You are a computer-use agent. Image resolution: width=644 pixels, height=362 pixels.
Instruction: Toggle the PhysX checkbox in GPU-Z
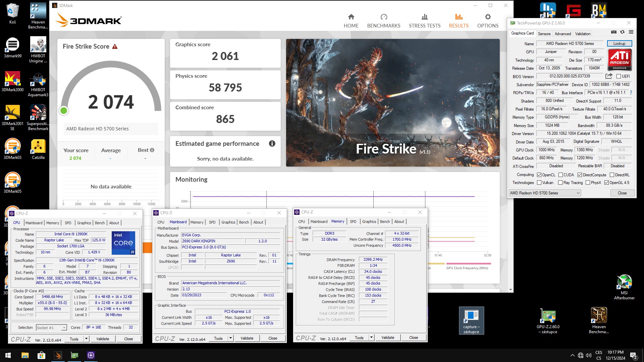tap(588, 183)
